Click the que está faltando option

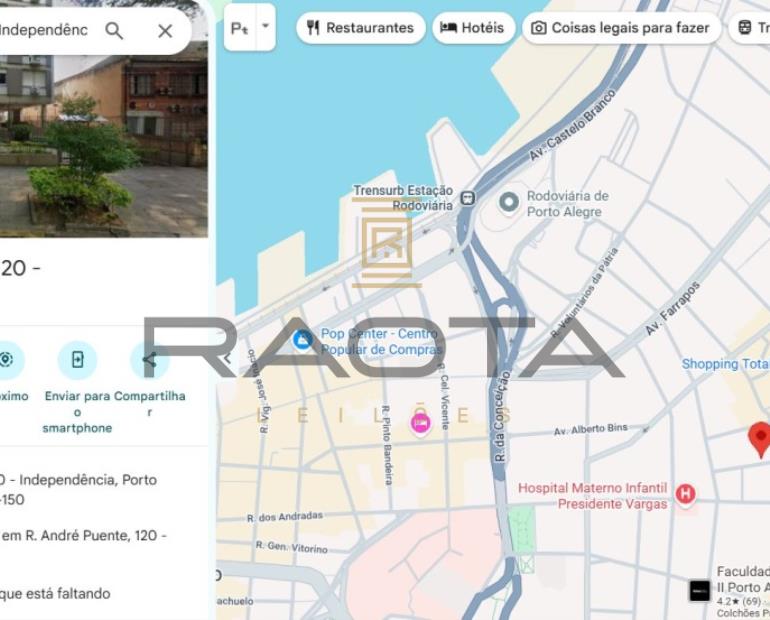click(x=55, y=594)
